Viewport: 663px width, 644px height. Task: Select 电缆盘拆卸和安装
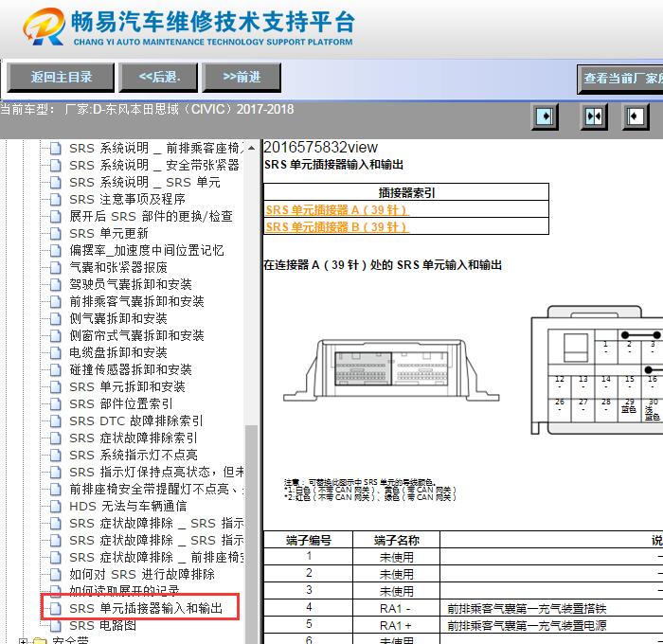click(118, 352)
